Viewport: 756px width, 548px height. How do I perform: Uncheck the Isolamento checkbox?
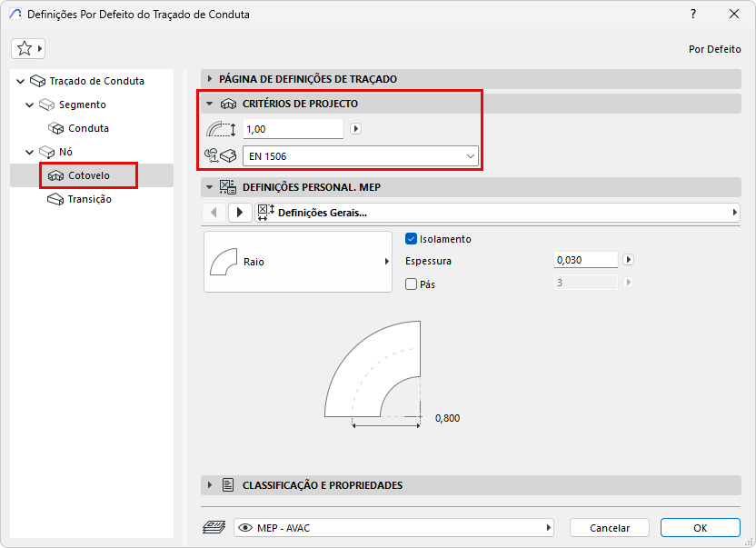coord(412,239)
